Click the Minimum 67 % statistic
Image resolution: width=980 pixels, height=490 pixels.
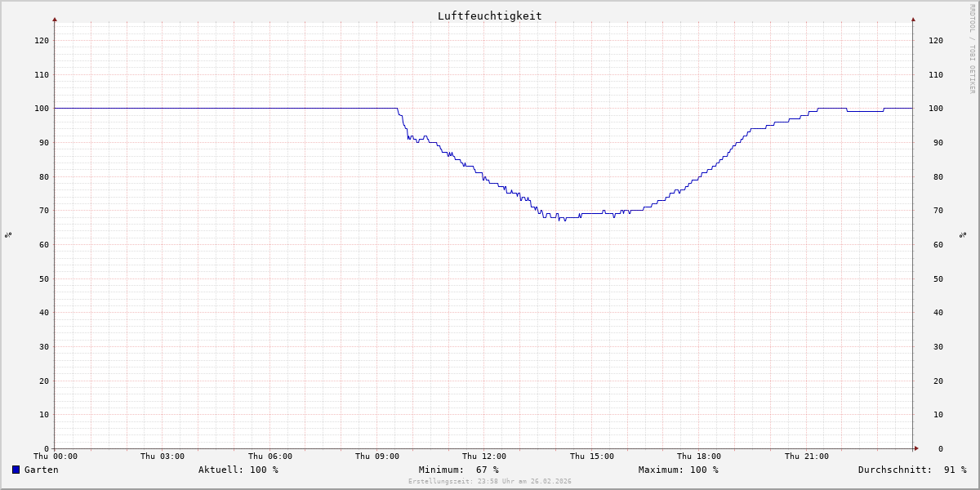coord(458,470)
